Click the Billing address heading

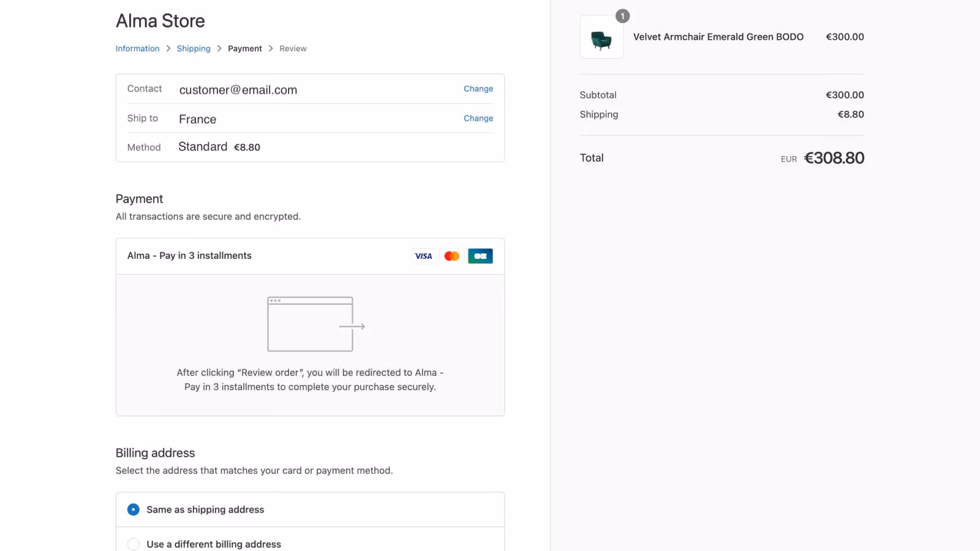point(156,453)
